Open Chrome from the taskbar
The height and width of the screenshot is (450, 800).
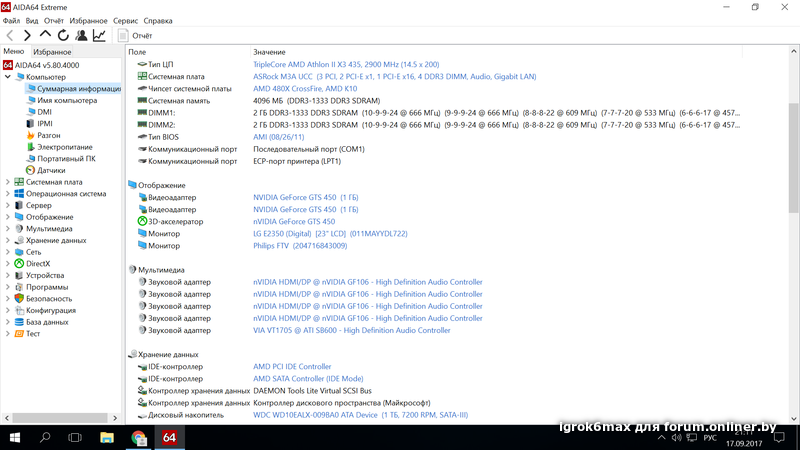(138, 438)
